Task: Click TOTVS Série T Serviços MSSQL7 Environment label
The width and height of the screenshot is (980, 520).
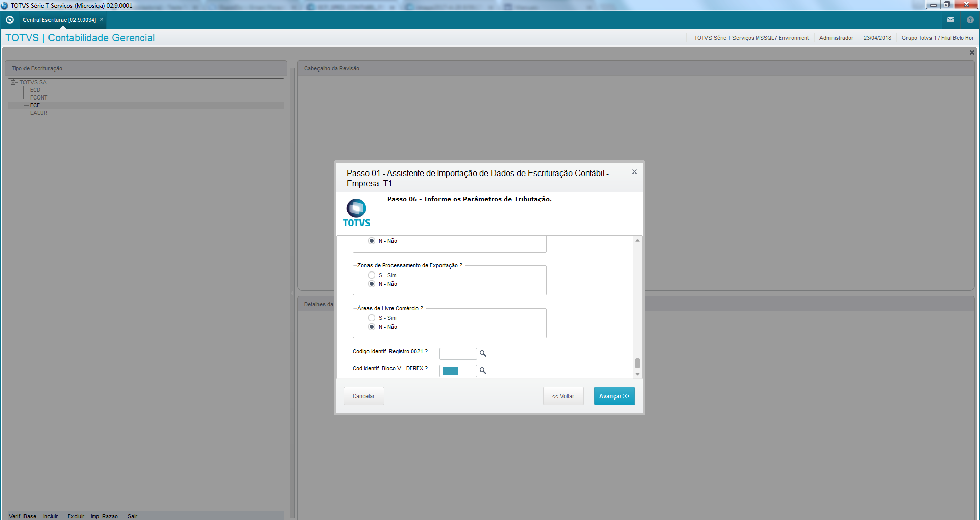Action: 751,38
